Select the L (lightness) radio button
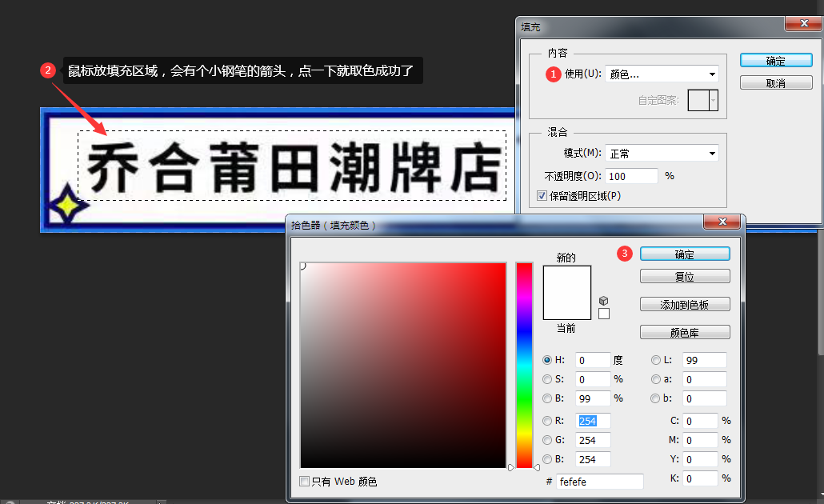This screenshot has height=504, width=824. click(656, 360)
